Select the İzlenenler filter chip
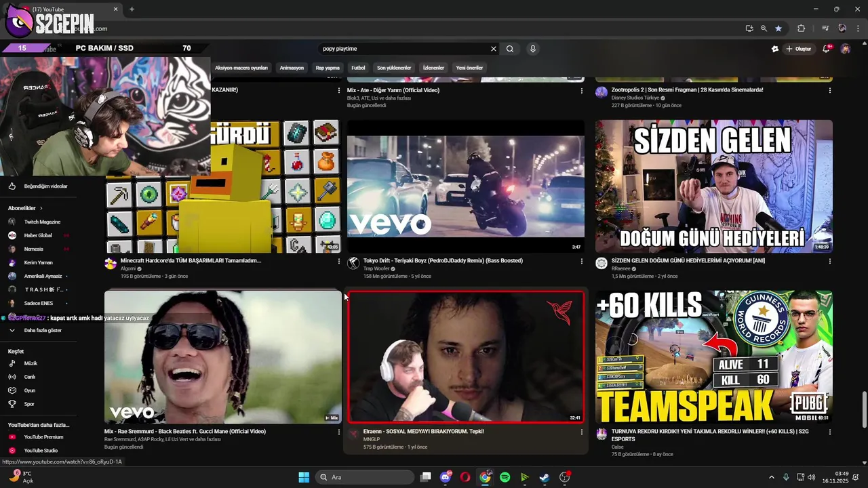The image size is (868, 488). pos(433,68)
